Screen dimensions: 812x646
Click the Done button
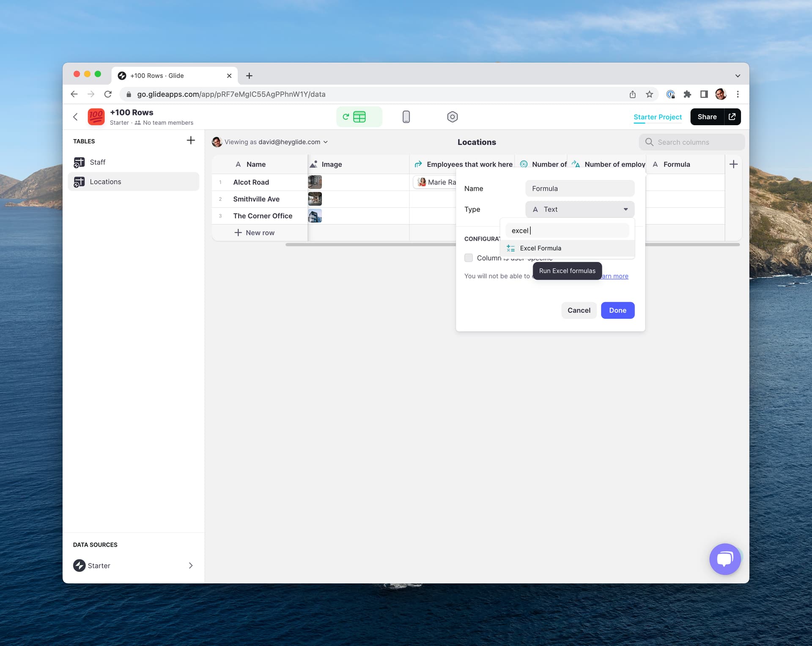pos(617,311)
